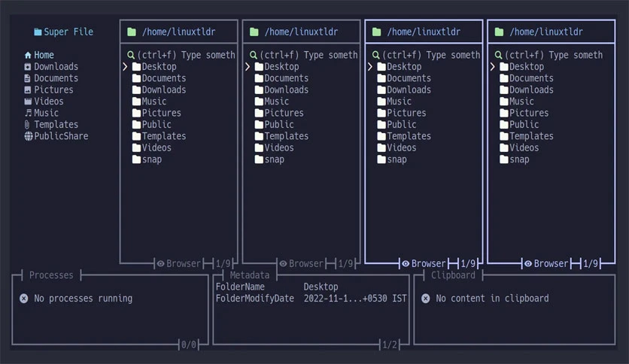The width and height of the screenshot is (629, 364).
Task: Click Videos folder icon in fourth panel
Action: point(504,148)
